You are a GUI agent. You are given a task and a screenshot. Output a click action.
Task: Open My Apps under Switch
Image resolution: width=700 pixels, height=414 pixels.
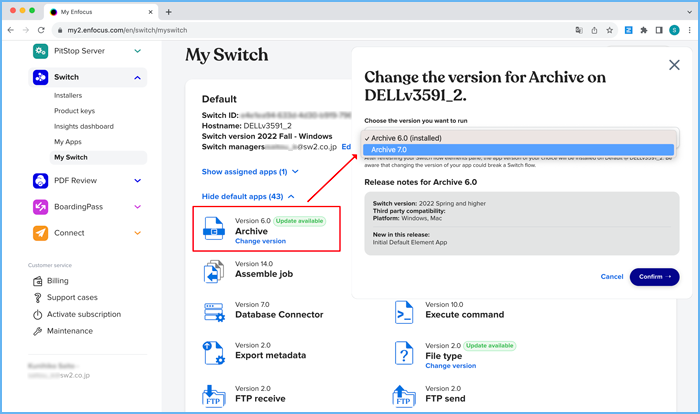click(68, 142)
